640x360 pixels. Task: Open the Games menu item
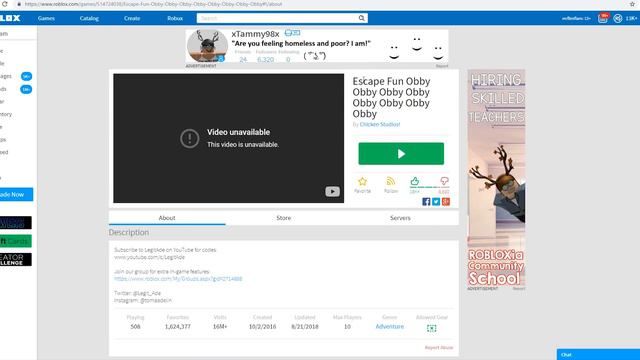click(46, 18)
